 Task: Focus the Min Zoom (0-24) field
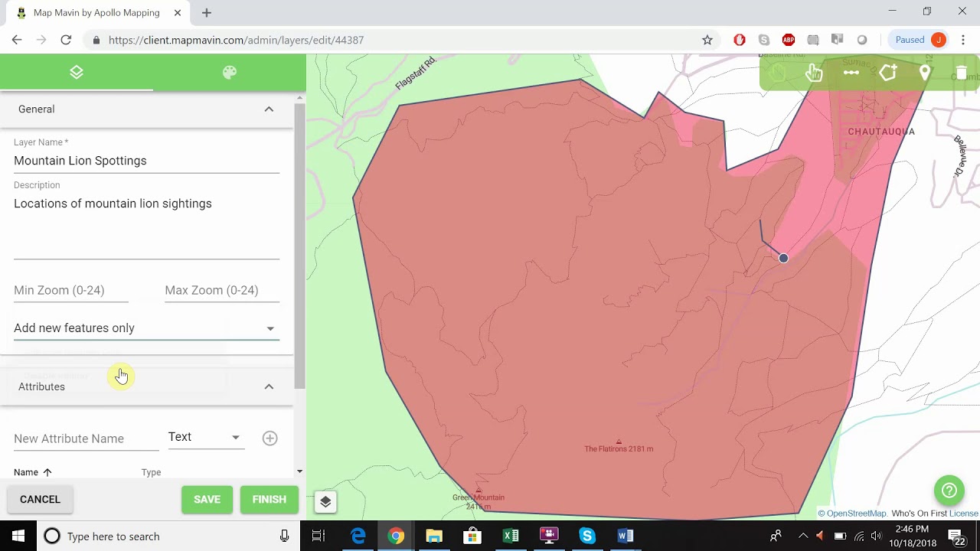(x=70, y=290)
